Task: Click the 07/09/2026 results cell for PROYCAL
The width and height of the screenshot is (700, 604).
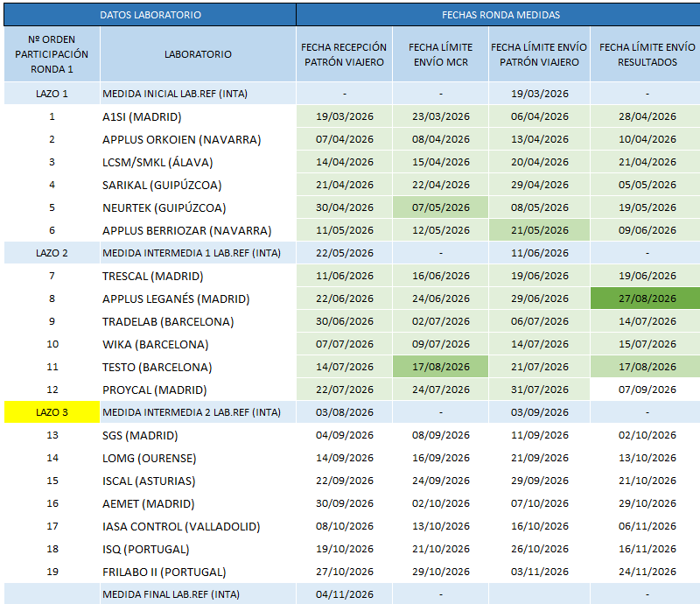Action: pos(647,390)
